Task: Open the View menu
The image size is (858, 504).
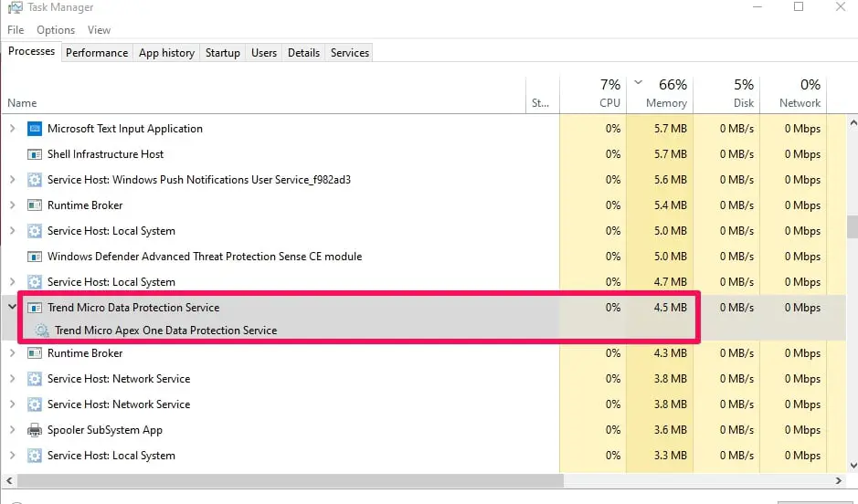Action: [x=99, y=30]
